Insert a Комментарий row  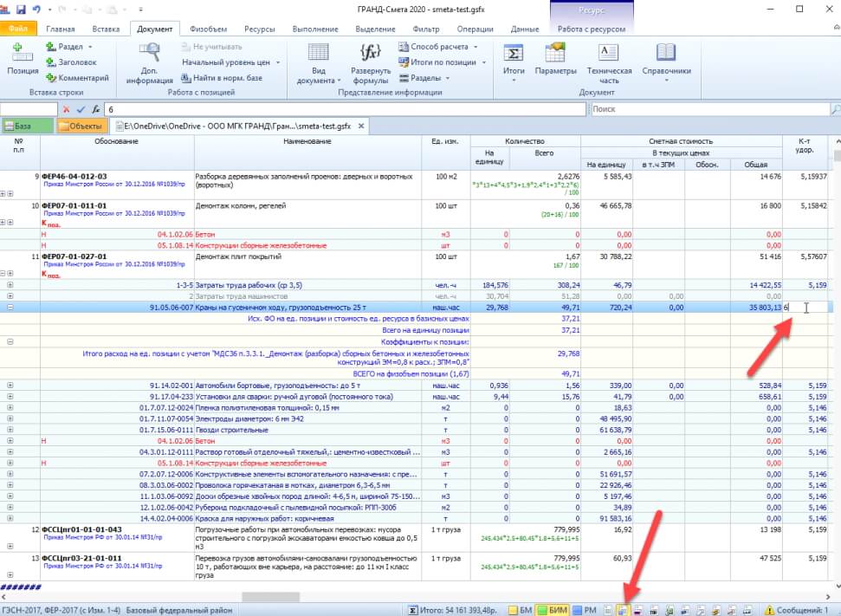tap(77, 78)
